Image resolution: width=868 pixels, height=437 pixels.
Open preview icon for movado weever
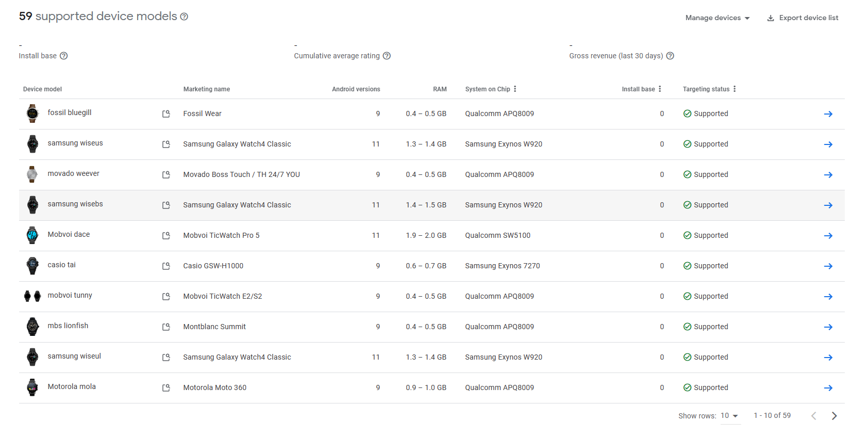click(166, 175)
